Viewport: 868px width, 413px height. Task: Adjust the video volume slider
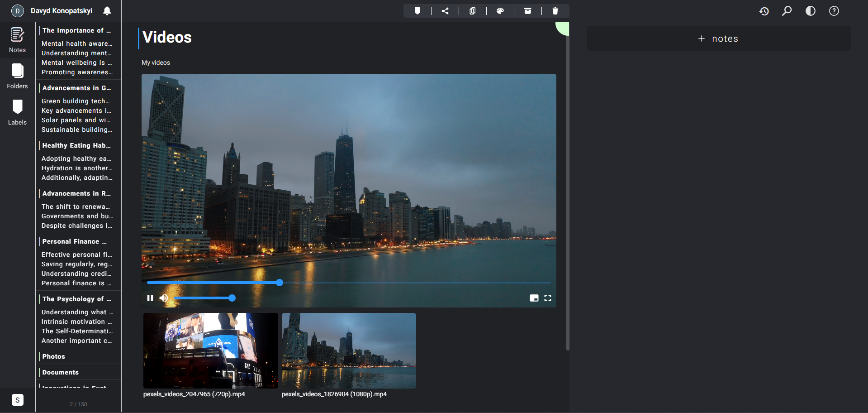(204, 298)
